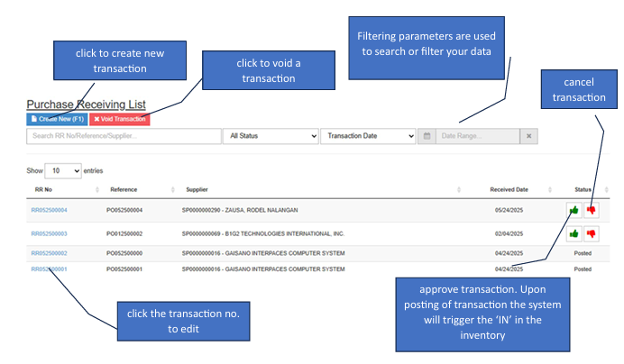Open the RR052500001 transaction link
The height and width of the screenshot is (364, 624).
50,268
